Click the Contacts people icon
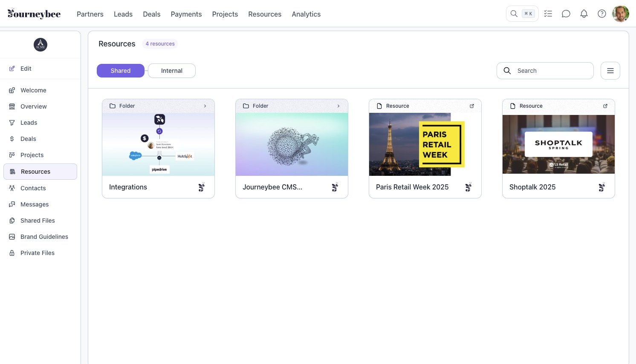Image resolution: width=636 pixels, height=364 pixels. click(x=12, y=188)
